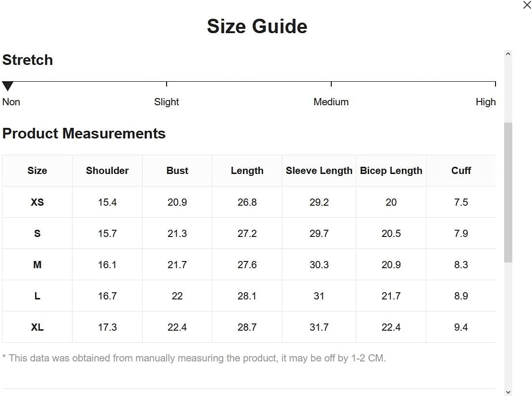This screenshot has height=397, width=532.
Task: Click the Bicep Length column header
Action: point(391,171)
